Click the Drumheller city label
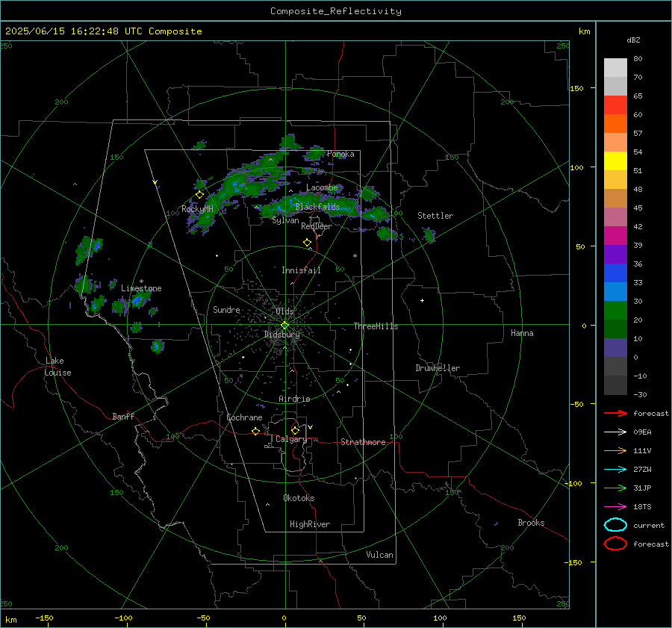The height and width of the screenshot is (628, 672). click(438, 368)
